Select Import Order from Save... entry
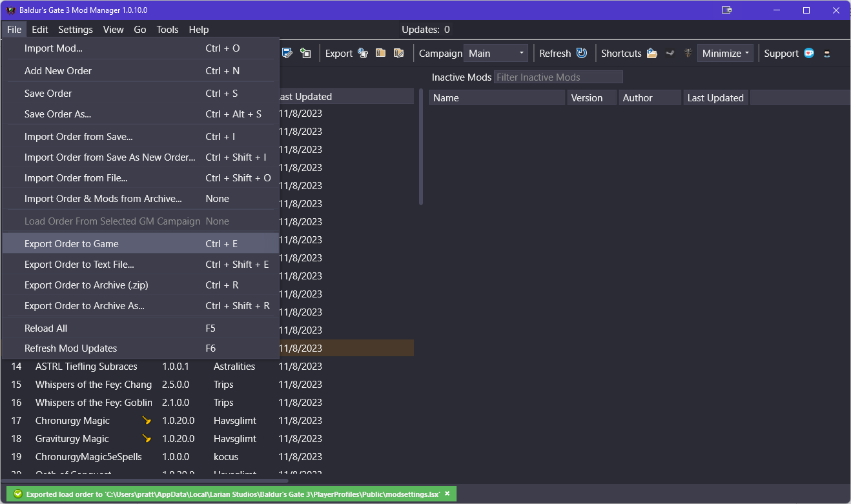This screenshot has height=504, width=851. click(141, 137)
